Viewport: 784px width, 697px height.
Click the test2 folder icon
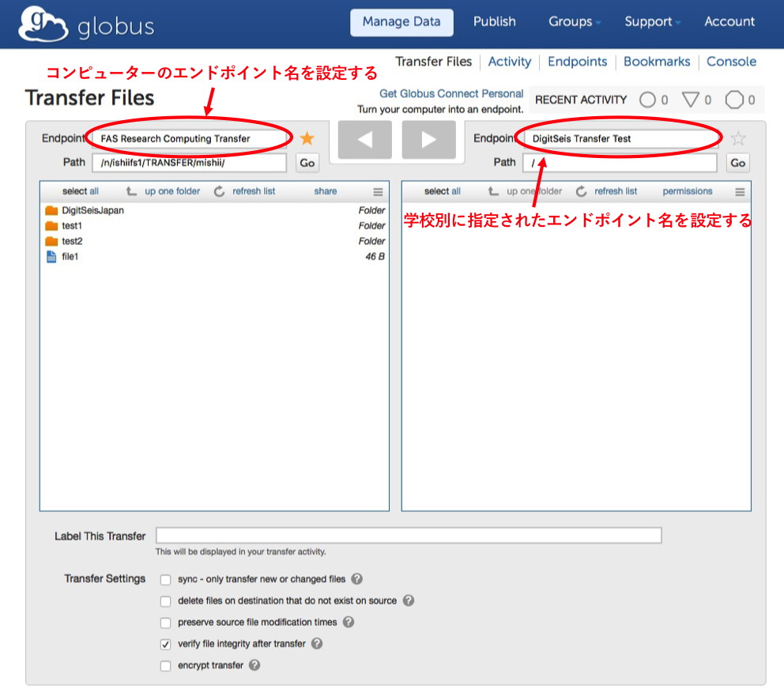click(51, 242)
